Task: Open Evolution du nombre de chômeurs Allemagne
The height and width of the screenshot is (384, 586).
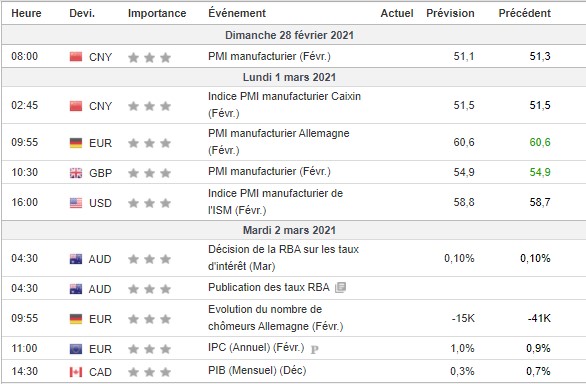Action: pyautogui.click(x=275, y=318)
